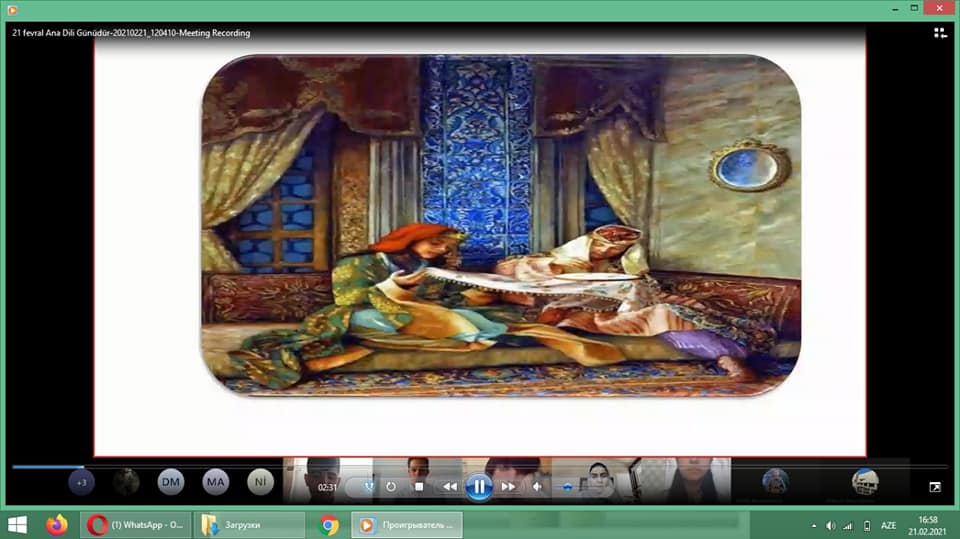Open the Загрузки folder taskbar window
960x539 pixels.
click(x=250, y=525)
